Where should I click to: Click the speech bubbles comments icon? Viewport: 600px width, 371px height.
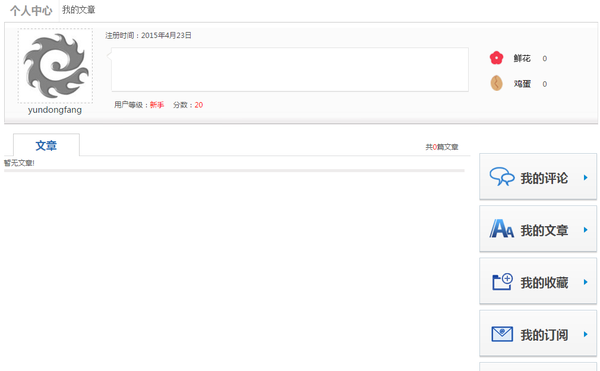(x=502, y=177)
